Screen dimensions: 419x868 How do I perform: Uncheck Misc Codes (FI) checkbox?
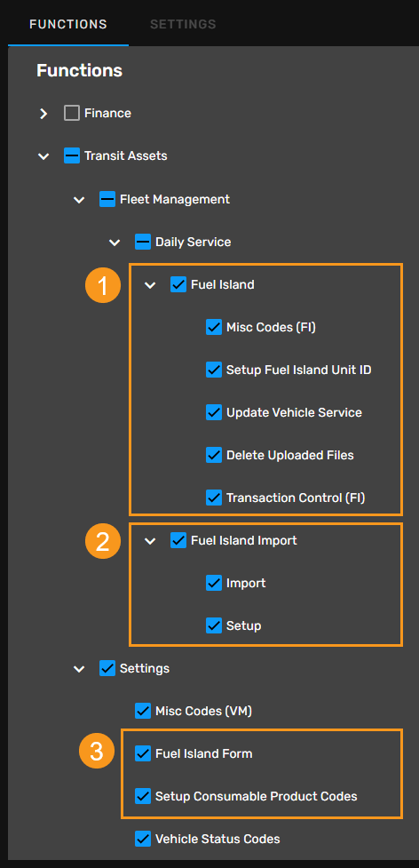(x=213, y=327)
